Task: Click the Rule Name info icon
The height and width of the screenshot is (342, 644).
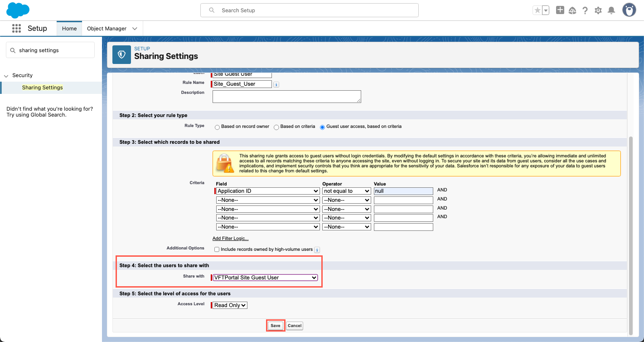Action: point(276,84)
